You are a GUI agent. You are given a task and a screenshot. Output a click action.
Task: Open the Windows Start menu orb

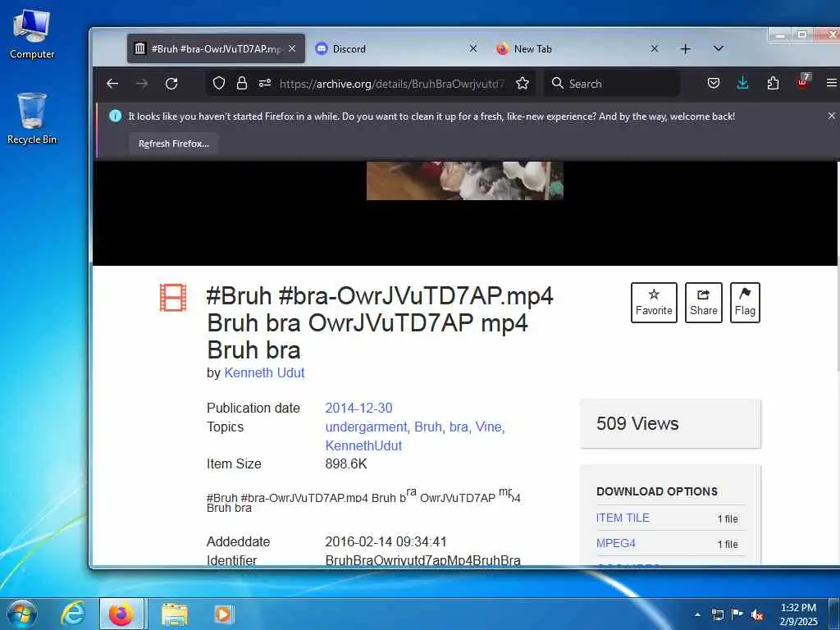point(21,614)
